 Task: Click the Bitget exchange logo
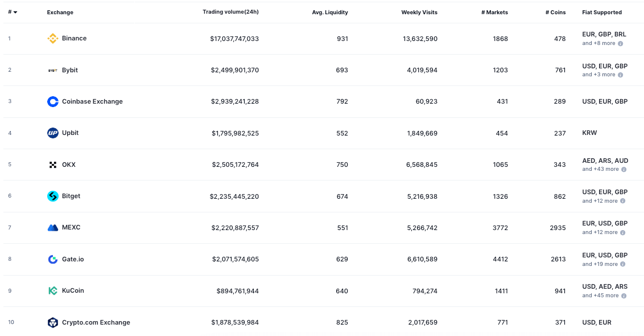[52, 196]
